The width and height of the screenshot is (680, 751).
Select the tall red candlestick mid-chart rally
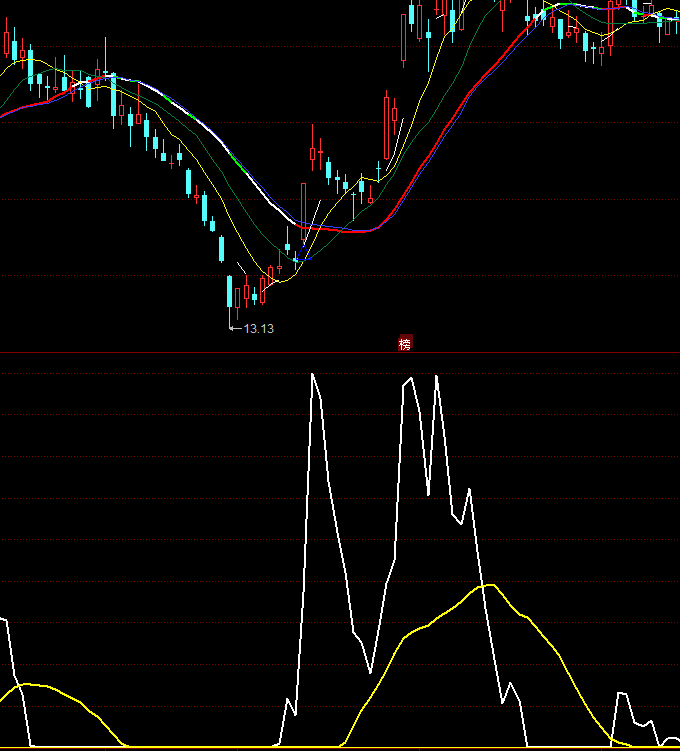tap(386, 125)
